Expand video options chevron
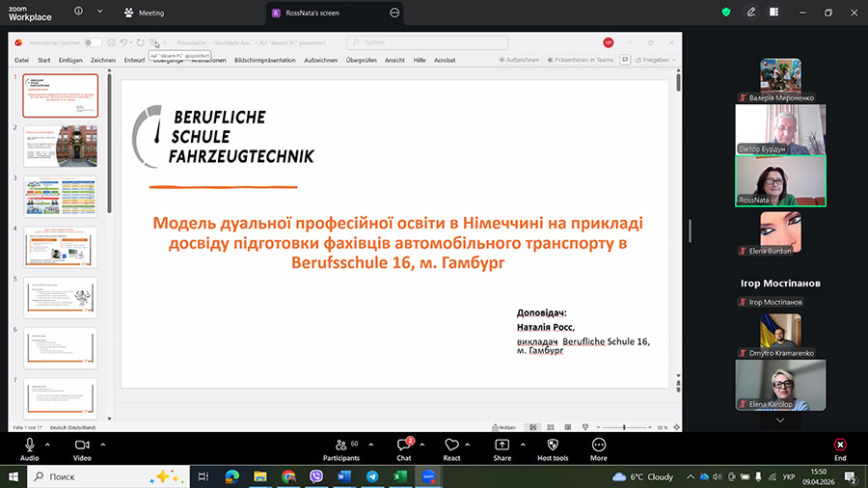The image size is (868, 488). [102, 444]
